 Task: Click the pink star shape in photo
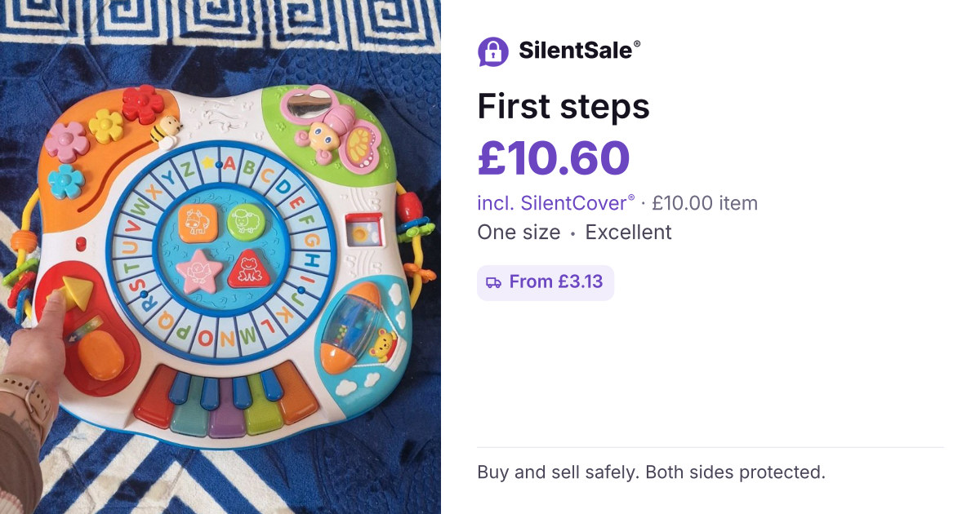tap(198, 271)
